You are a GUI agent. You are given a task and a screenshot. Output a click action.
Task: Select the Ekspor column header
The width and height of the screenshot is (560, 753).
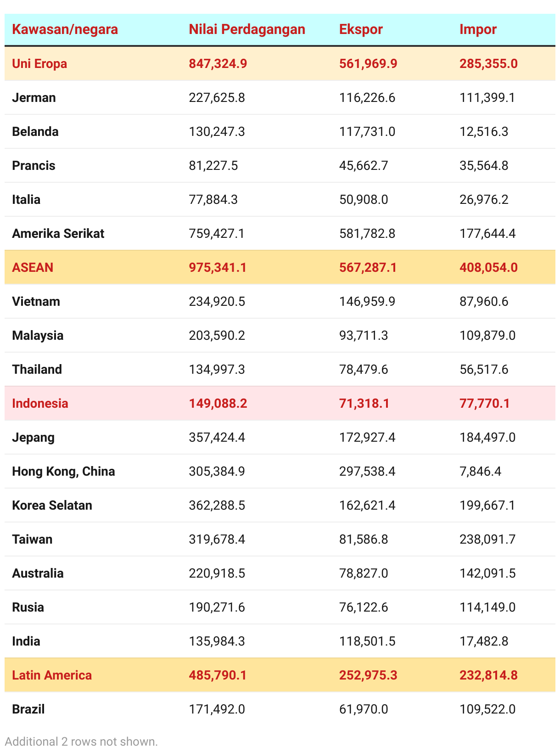click(361, 29)
